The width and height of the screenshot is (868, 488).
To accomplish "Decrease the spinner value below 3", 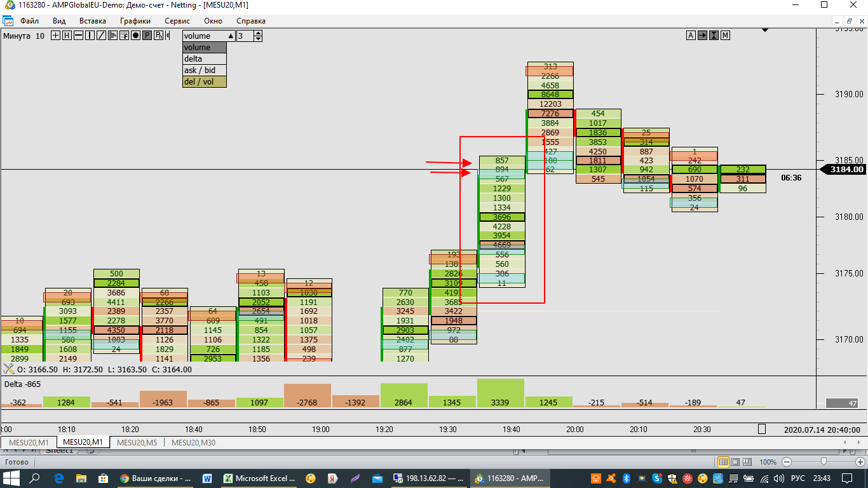I will click(x=258, y=39).
